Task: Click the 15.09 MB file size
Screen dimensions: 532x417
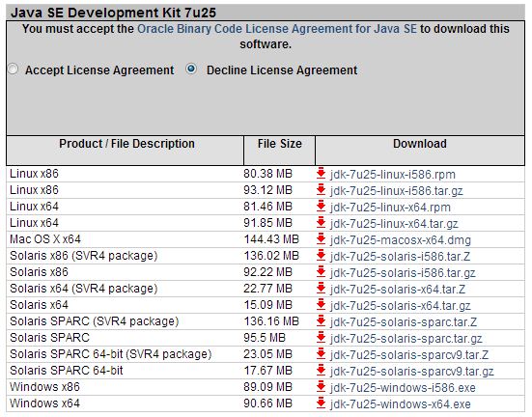Action: point(268,305)
